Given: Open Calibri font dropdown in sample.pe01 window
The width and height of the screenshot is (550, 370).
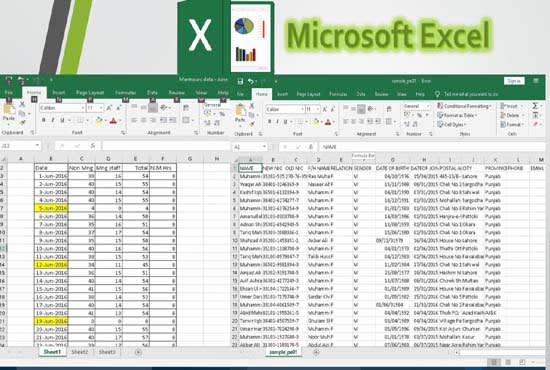Looking at the screenshot, I should coord(302,109).
